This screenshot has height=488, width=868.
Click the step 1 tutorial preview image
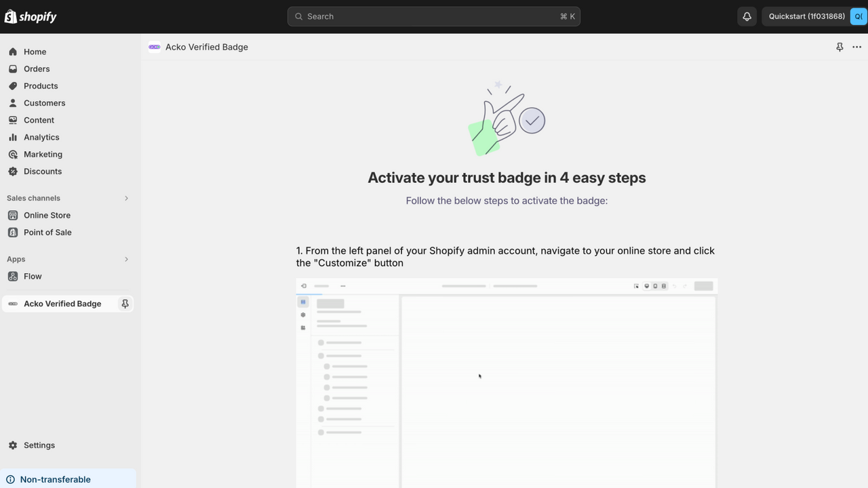[x=507, y=383]
